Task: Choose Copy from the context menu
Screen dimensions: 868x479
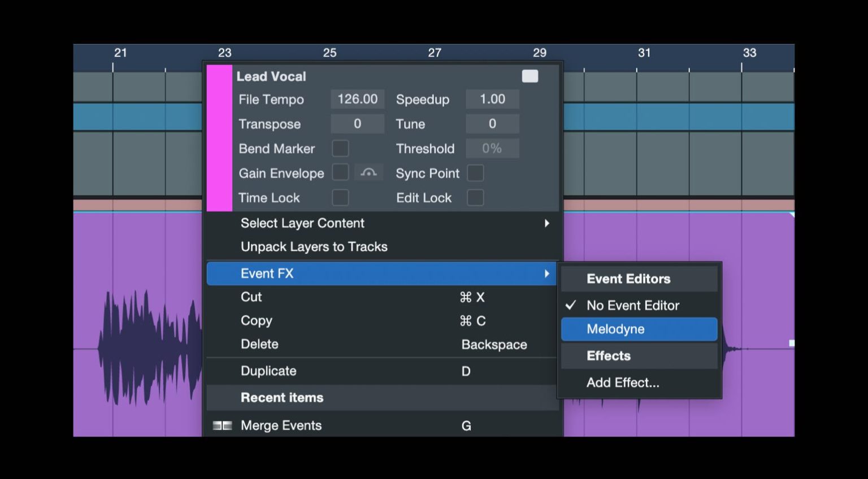Action: pyautogui.click(x=257, y=320)
